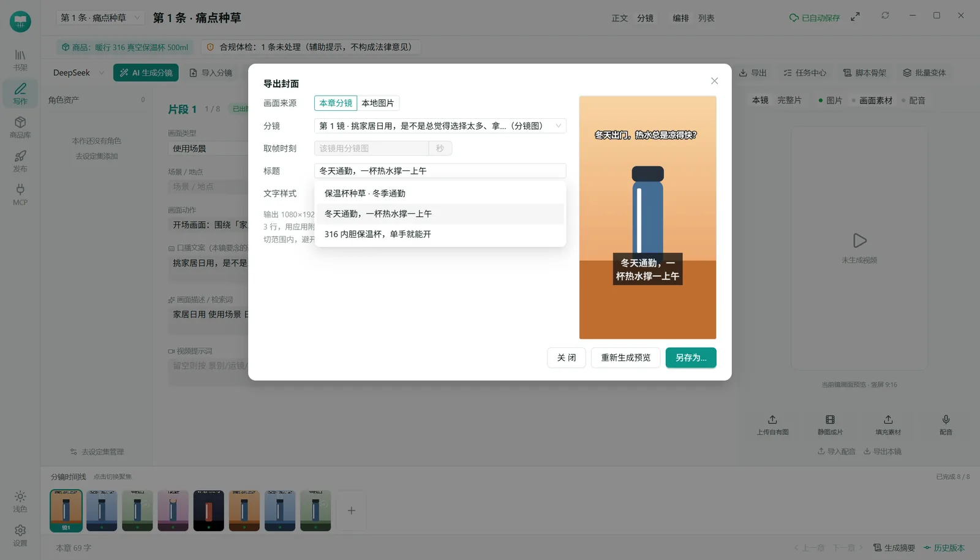This screenshot has height=560, width=980.
Task: Open 任务中心 in the toolbar
Action: coord(804,73)
